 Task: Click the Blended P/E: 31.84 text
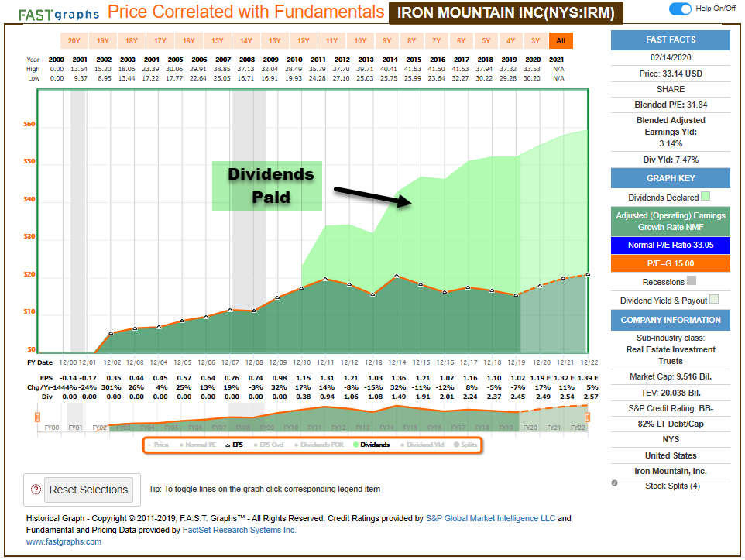(x=671, y=105)
